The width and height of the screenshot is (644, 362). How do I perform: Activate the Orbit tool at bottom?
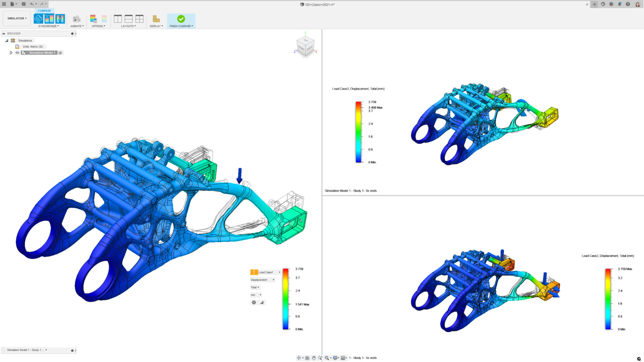(x=299, y=358)
